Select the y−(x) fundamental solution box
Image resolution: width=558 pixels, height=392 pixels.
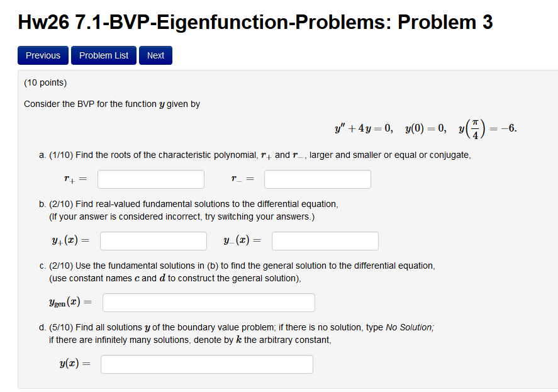point(325,240)
